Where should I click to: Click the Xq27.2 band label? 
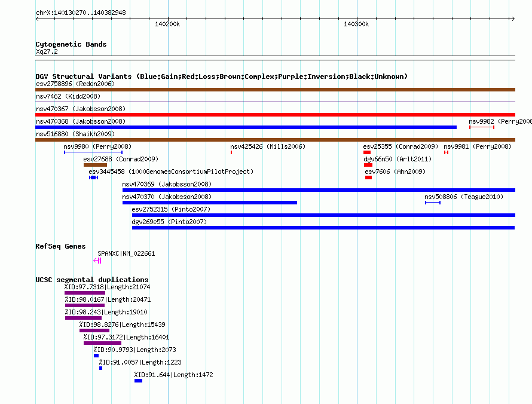(47, 51)
